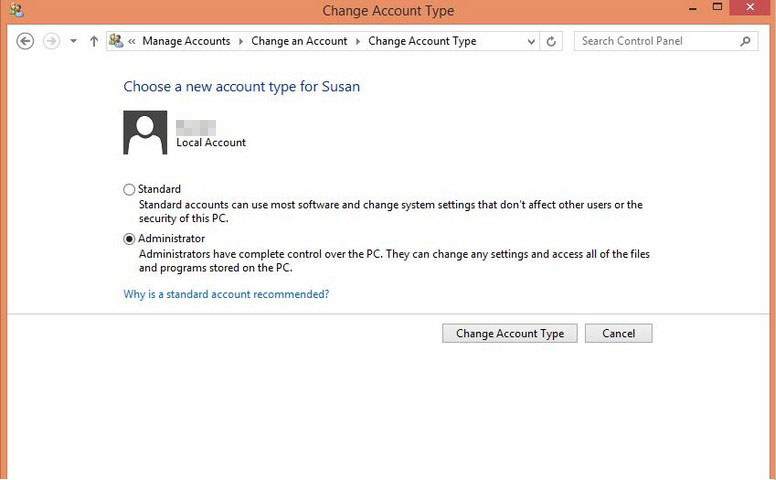
Task: Click the title bar window icon
Action: coord(16,10)
